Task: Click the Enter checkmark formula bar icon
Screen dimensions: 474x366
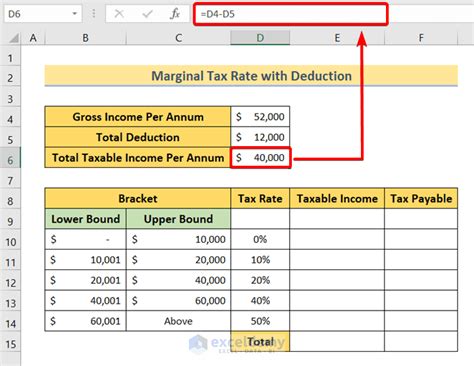Action: [147, 14]
